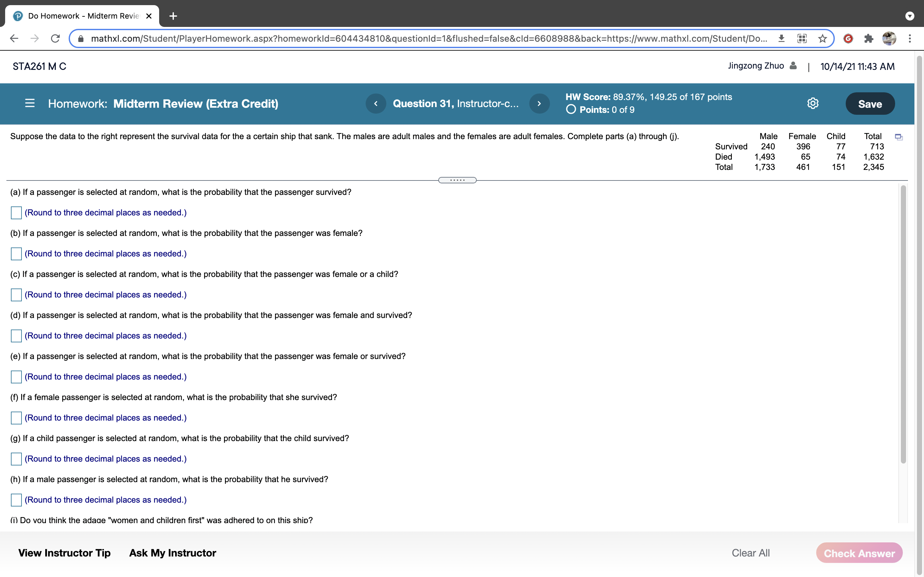Go to the next question arrow
This screenshot has width=924, height=577.
[x=539, y=104]
